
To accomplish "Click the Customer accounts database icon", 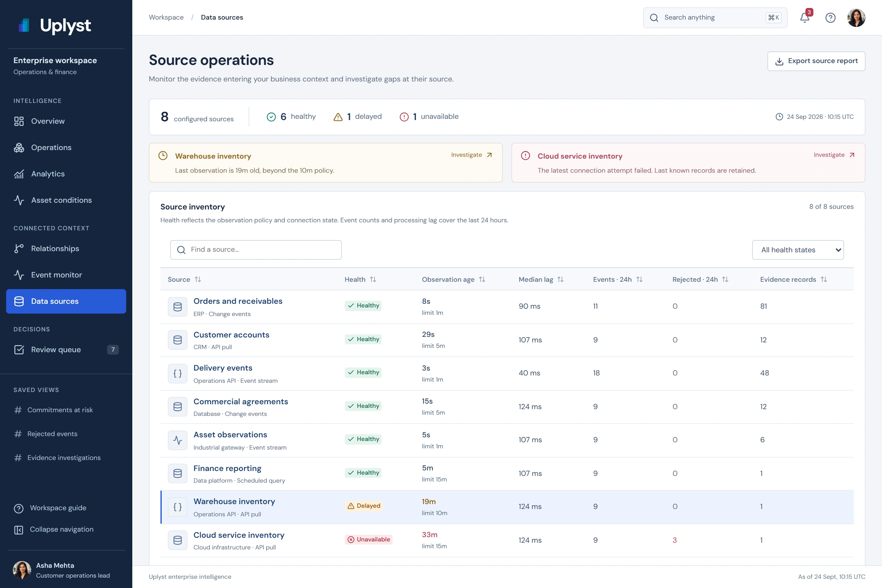I will 177,340.
